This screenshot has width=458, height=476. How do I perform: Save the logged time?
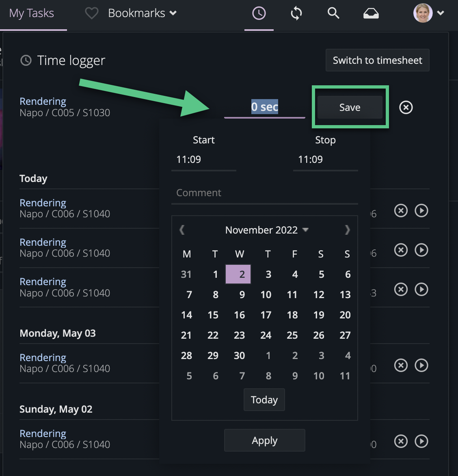(x=350, y=107)
